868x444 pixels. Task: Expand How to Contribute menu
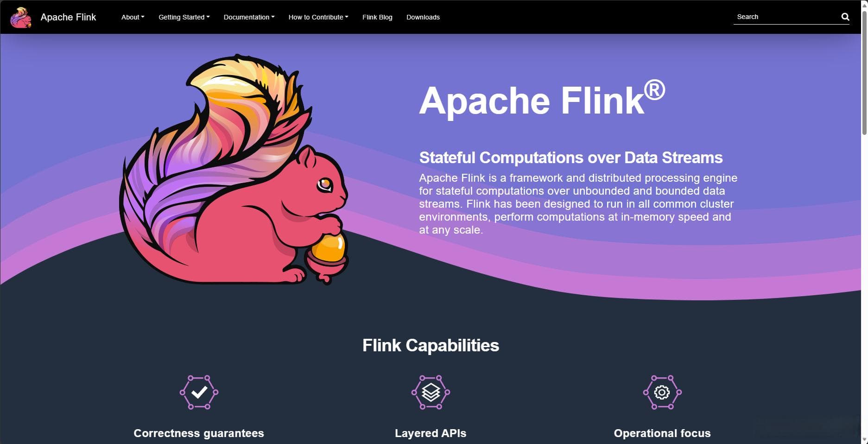coord(318,17)
